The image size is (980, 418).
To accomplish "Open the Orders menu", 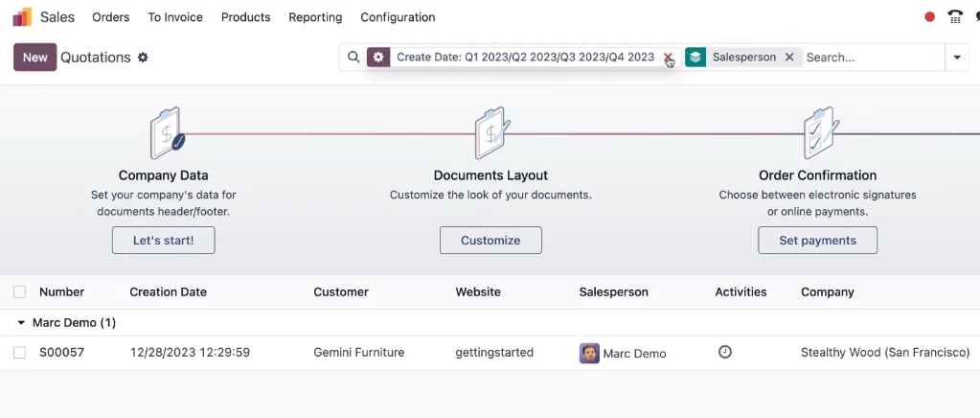I will (x=110, y=17).
